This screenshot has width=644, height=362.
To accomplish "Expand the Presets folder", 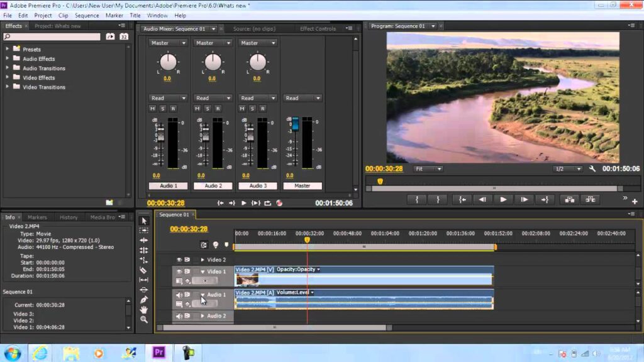I will [7, 49].
